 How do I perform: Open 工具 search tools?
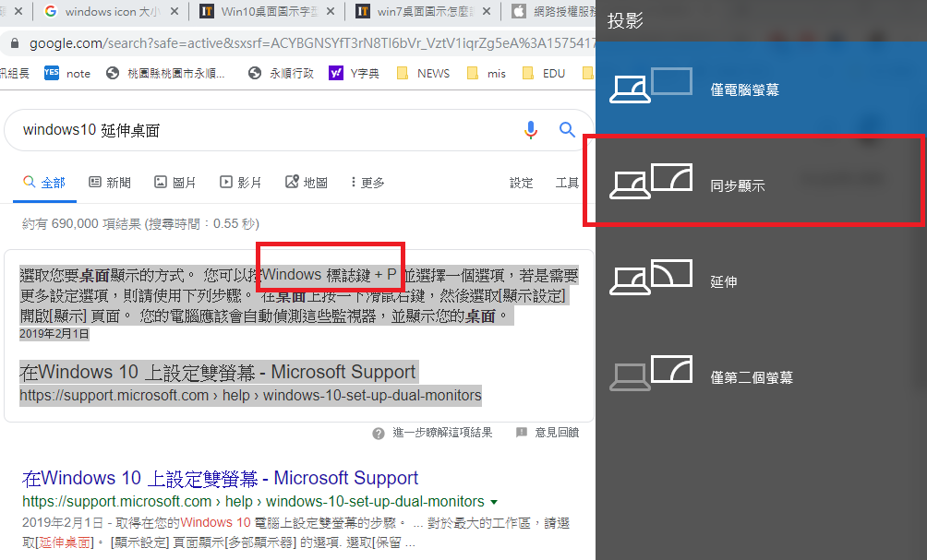point(567,183)
